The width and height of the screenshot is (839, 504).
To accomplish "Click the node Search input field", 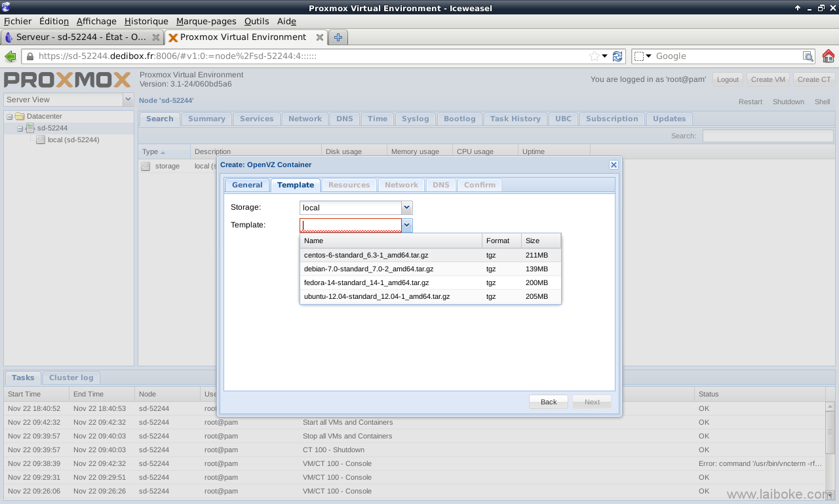I will (x=768, y=136).
